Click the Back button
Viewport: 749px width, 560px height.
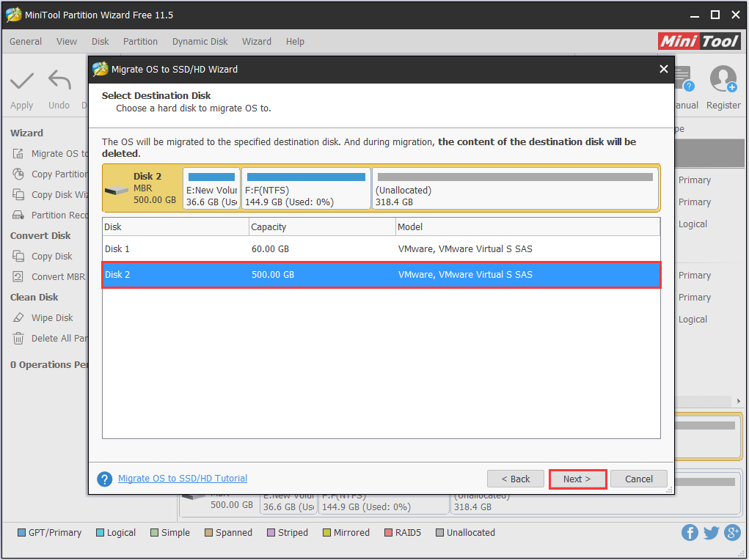pyautogui.click(x=516, y=479)
